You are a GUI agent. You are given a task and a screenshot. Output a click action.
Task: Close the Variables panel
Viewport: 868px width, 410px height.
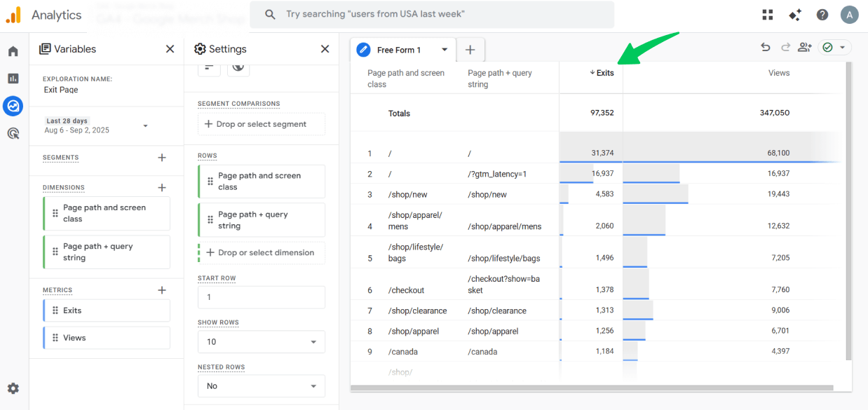[x=170, y=49]
